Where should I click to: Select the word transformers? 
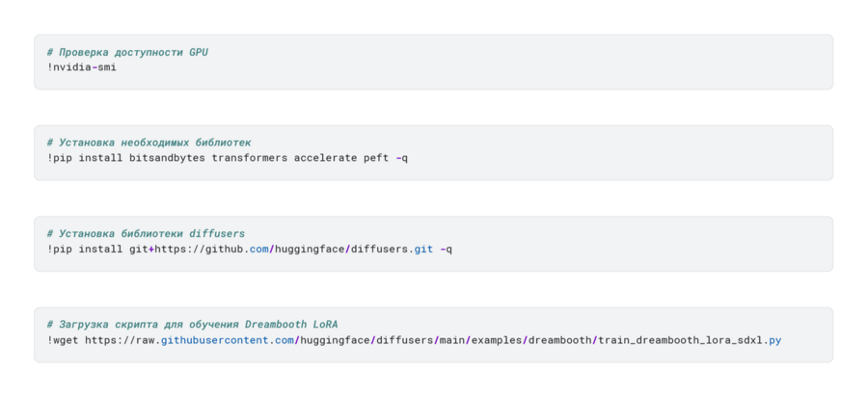pos(249,157)
